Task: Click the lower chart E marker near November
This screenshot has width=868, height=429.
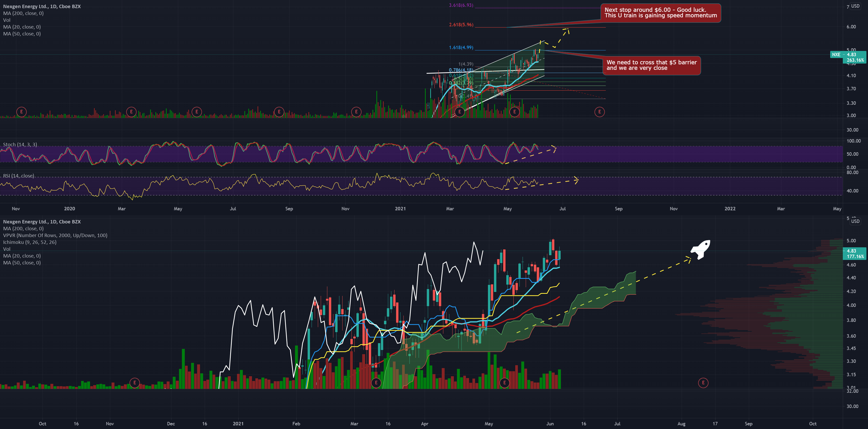Action: point(134,383)
